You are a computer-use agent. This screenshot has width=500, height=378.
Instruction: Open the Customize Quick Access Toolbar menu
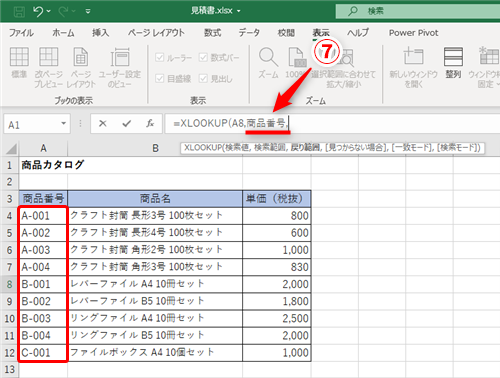(x=88, y=11)
